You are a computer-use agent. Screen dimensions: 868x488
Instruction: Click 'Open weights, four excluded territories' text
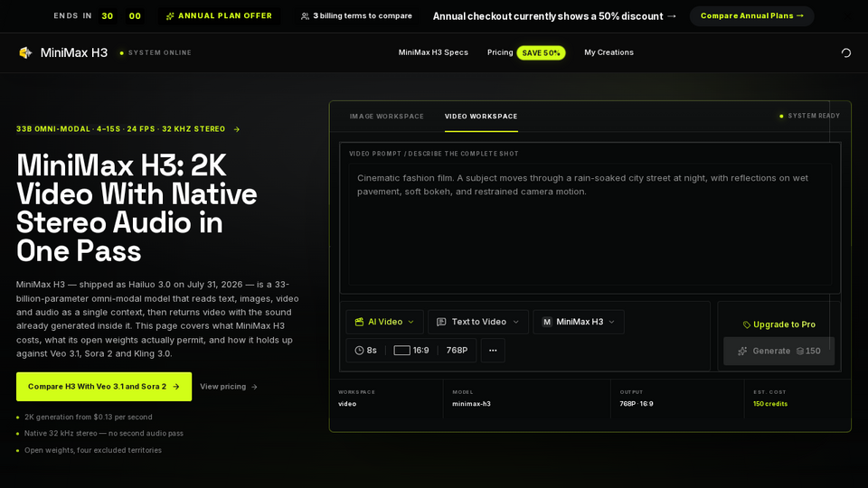pos(93,450)
